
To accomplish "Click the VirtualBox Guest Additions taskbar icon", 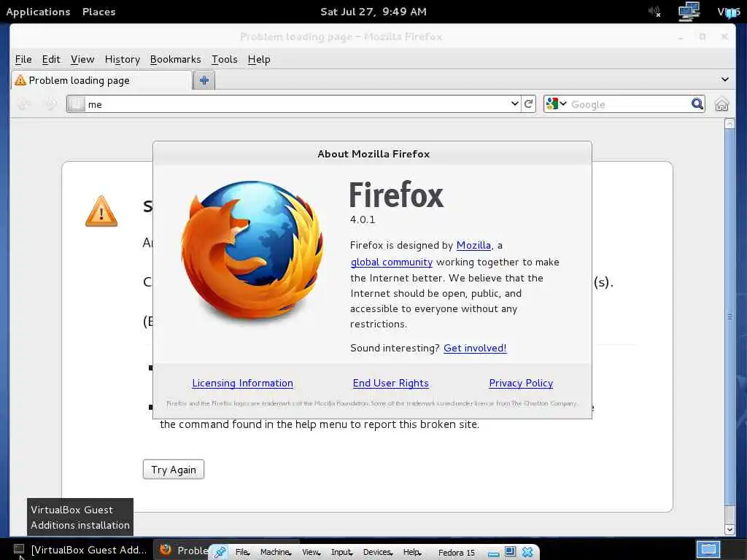I will [x=19, y=549].
